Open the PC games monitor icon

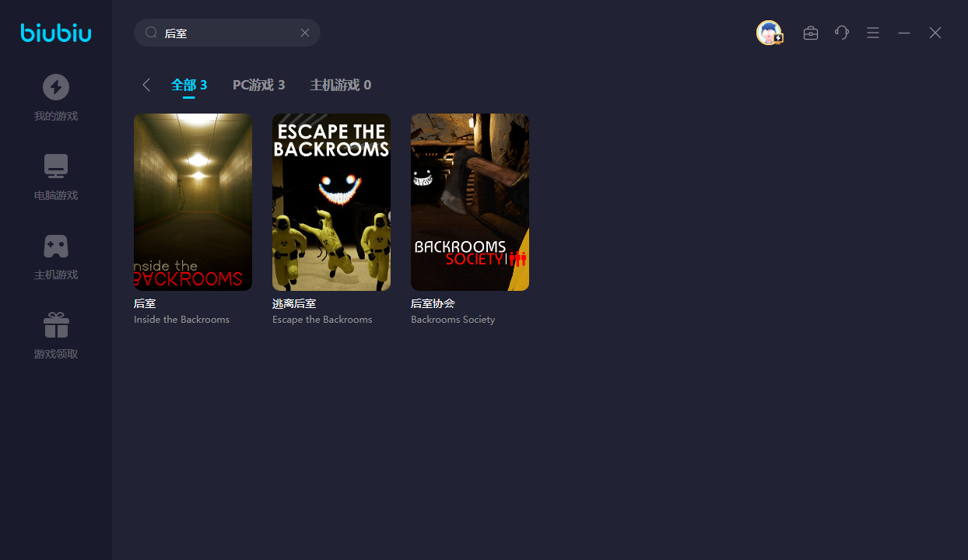(56, 166)
